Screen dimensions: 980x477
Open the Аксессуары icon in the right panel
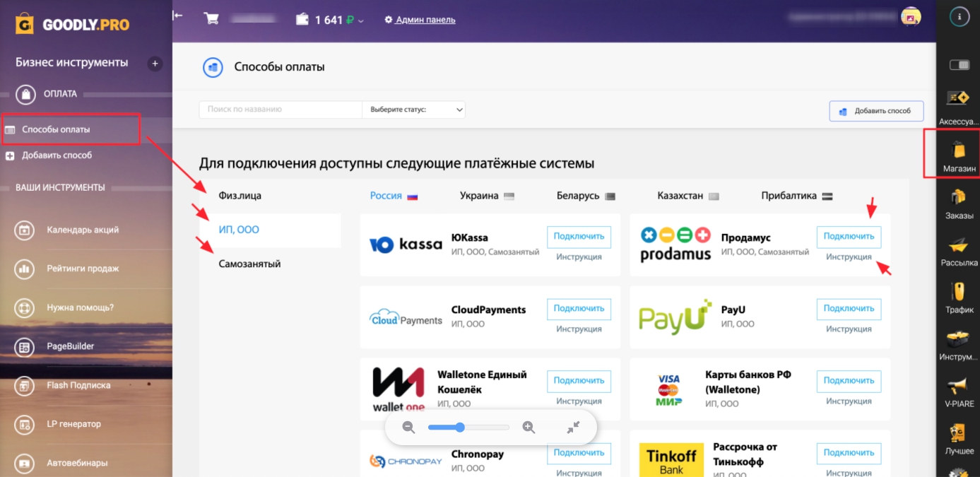click(959, 98)
